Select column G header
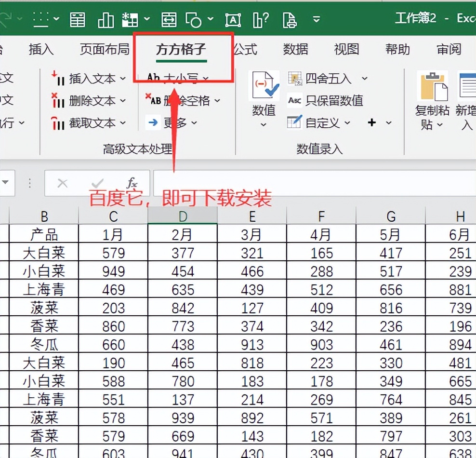476x458 pixels. coord(391,216)
